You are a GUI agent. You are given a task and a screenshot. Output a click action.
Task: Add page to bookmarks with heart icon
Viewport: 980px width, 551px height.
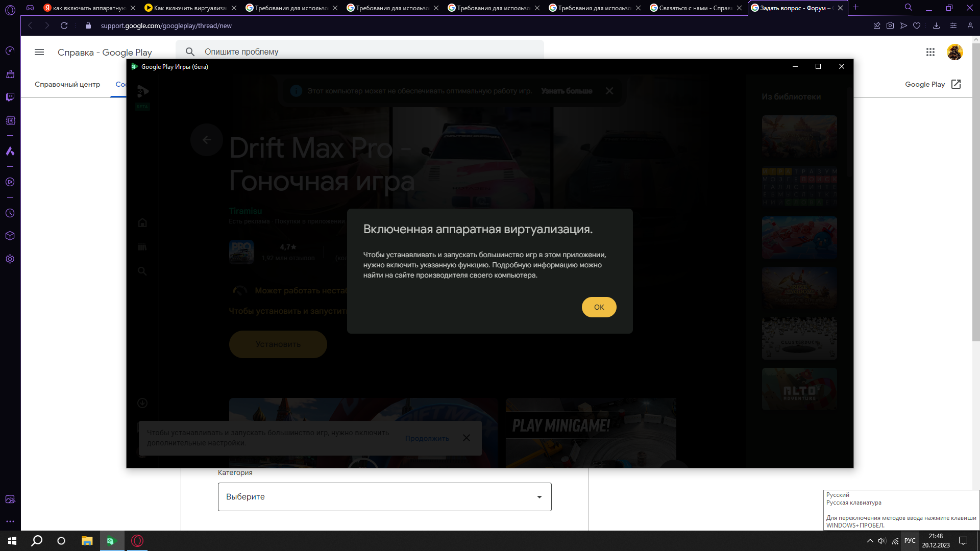click(917, 26)
